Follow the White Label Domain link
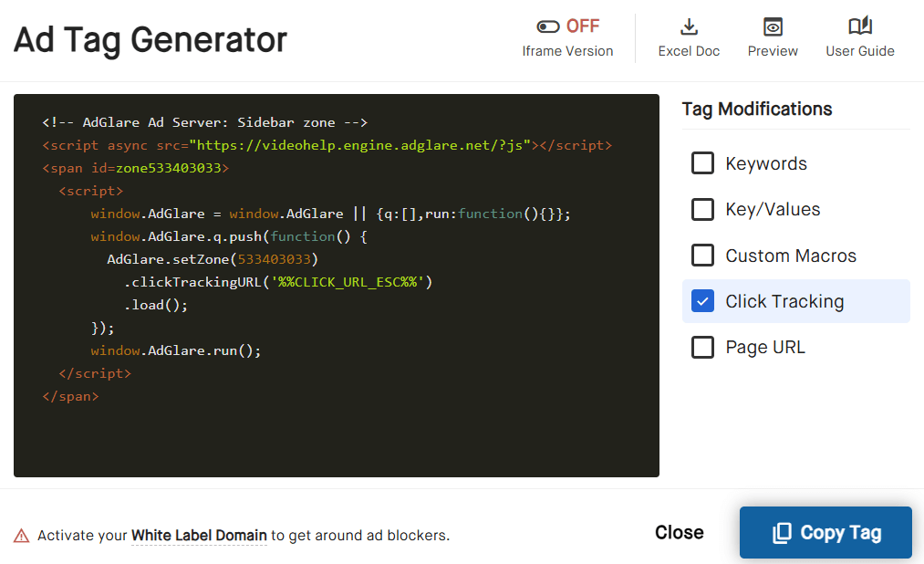924x564 pixels. point(199,536)
